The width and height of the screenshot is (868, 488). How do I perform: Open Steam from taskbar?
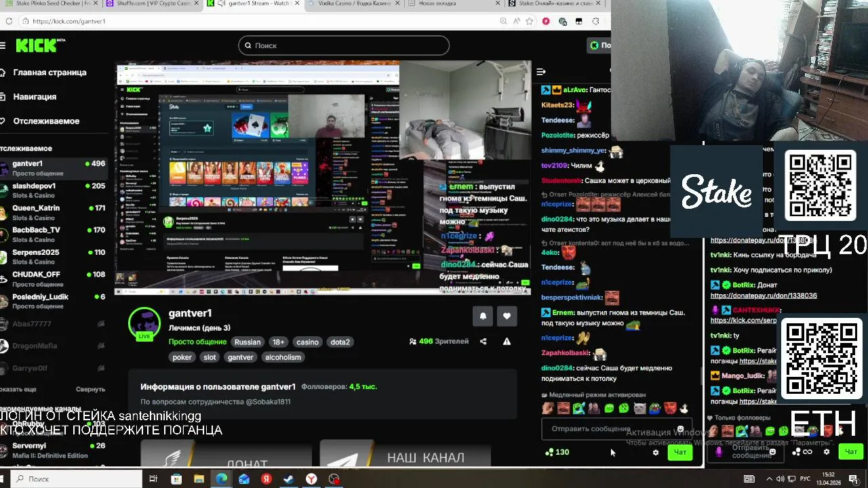point(288,479)
